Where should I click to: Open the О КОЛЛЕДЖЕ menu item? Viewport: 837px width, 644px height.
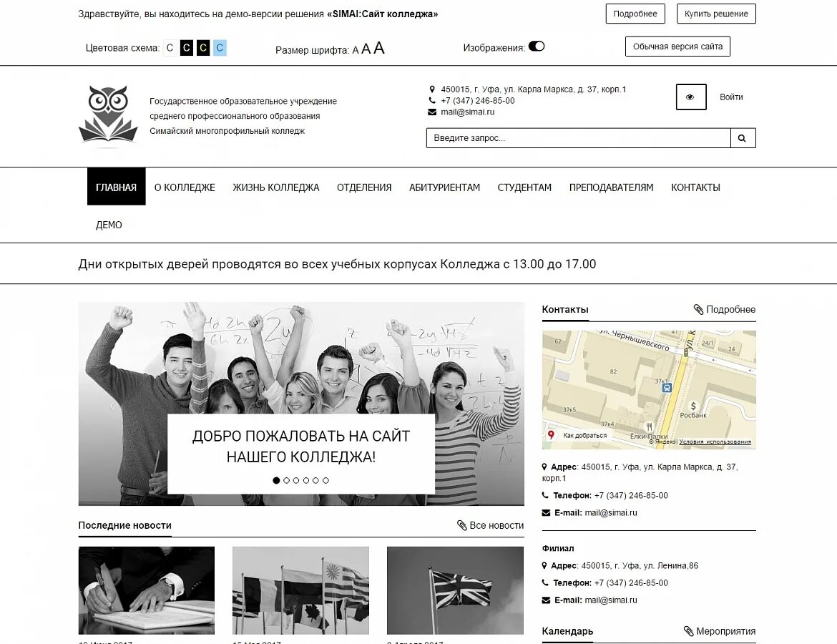click(185, 187)
